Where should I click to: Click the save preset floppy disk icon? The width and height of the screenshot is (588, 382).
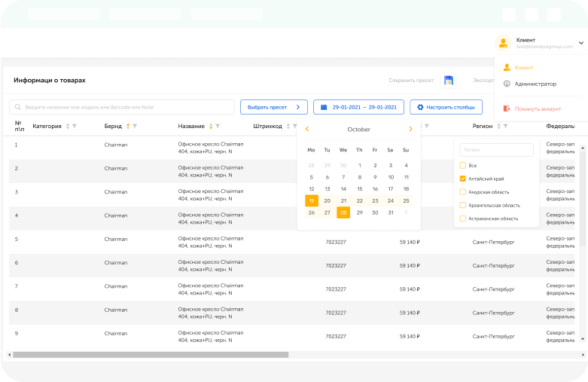click(x=449, y=81)
